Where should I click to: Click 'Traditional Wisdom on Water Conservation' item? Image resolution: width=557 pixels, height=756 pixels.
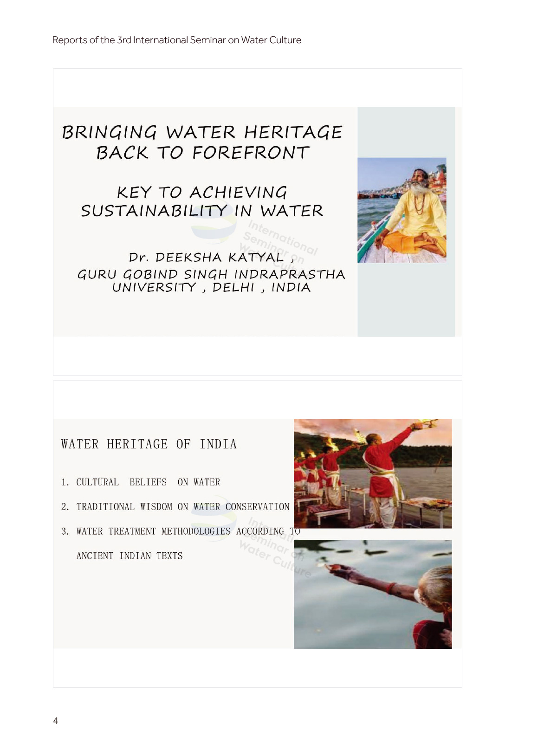pyautogui.click(x=175, y=507)
